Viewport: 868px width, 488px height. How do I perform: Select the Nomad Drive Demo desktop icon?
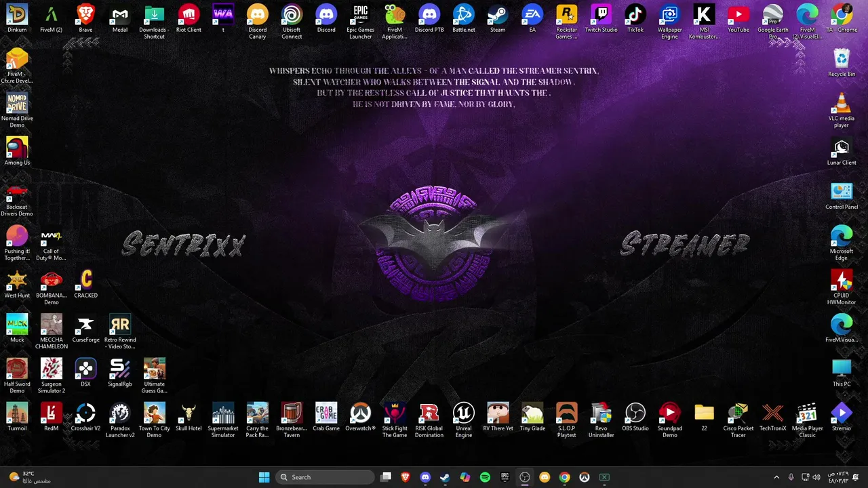(17, 110)
